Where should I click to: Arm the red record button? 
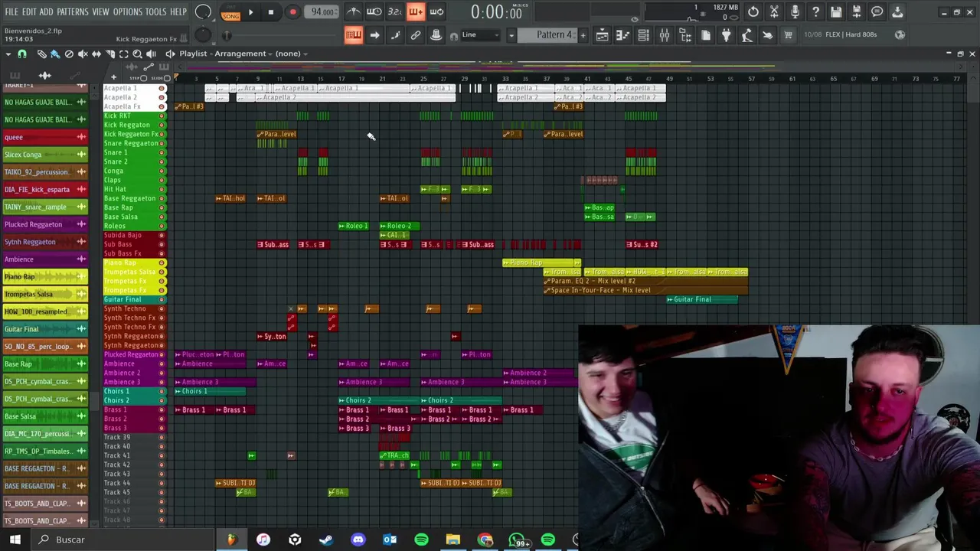click(x=292, y=12)
